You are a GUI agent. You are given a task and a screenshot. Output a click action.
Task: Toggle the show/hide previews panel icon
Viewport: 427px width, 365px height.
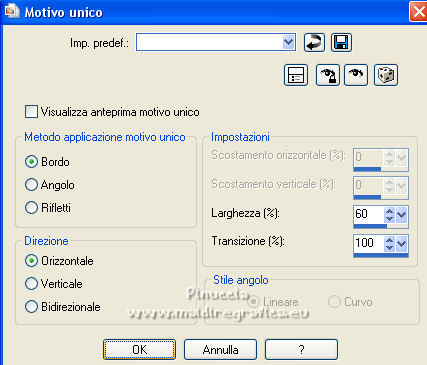tap(296, 75)
